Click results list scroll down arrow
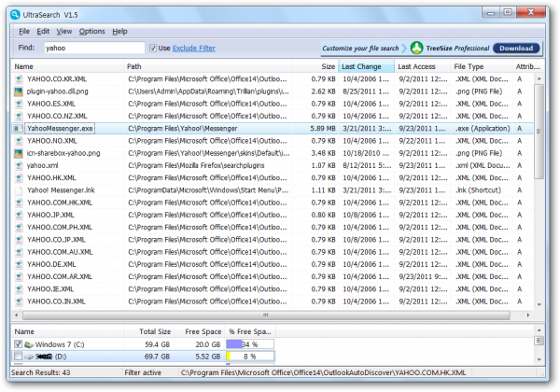Image resolution: width=560 pixels, height=392 pixels. point(539,304)
